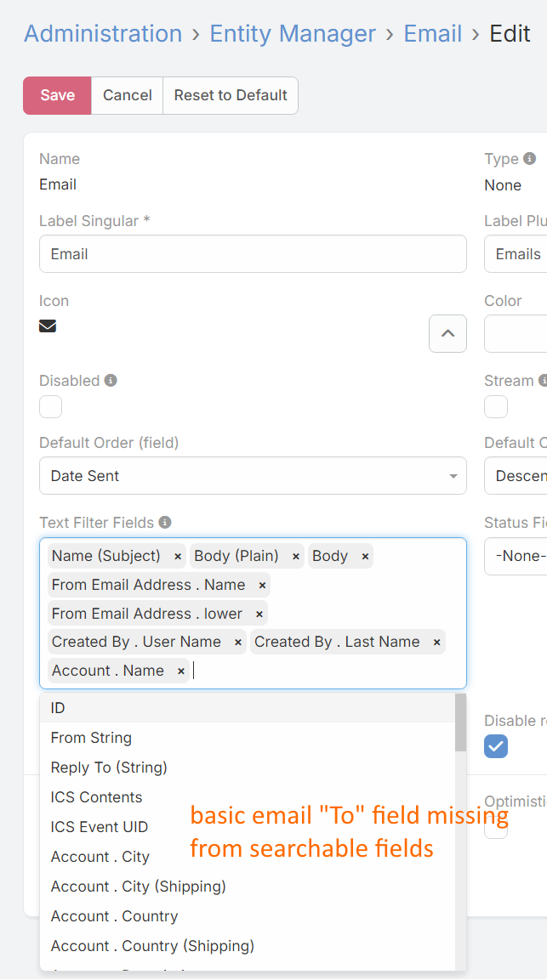Viewport: 547px width, 980px height.
Task: Show info for Text Filter Fields
Action: 165,523
